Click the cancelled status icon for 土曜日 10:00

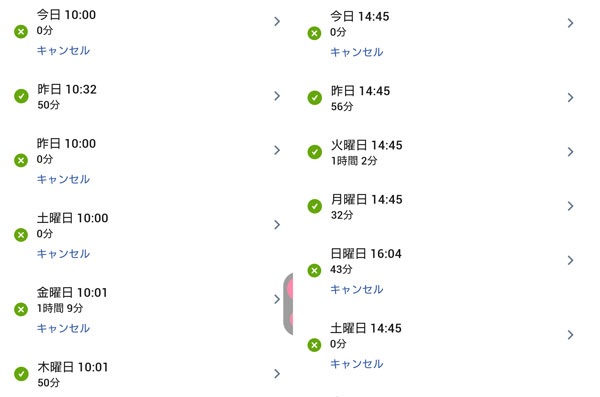click(21, 235)
